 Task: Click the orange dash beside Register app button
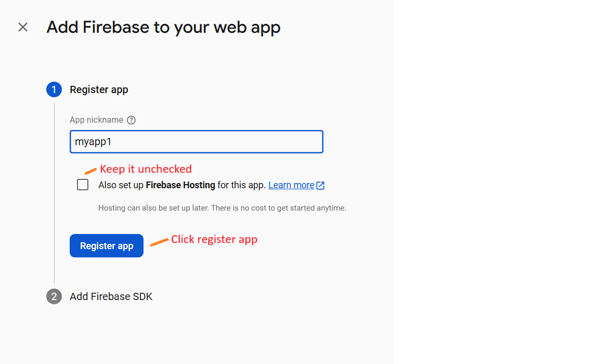[x=159, y=242]
